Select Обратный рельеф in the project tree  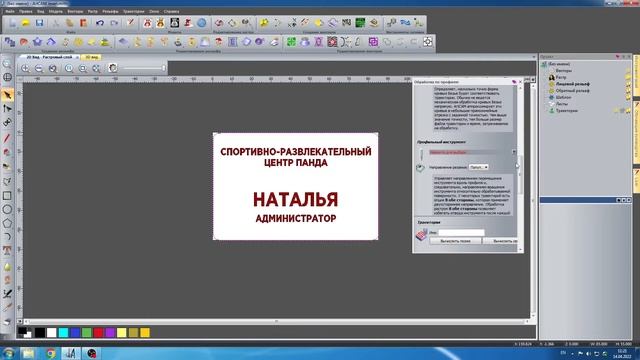(573, 91)
